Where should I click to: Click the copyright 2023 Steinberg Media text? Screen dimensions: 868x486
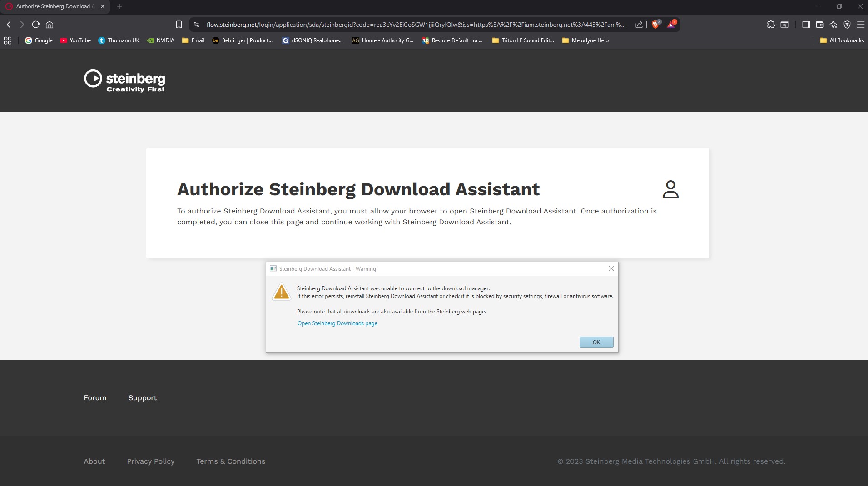click(671, 461)
